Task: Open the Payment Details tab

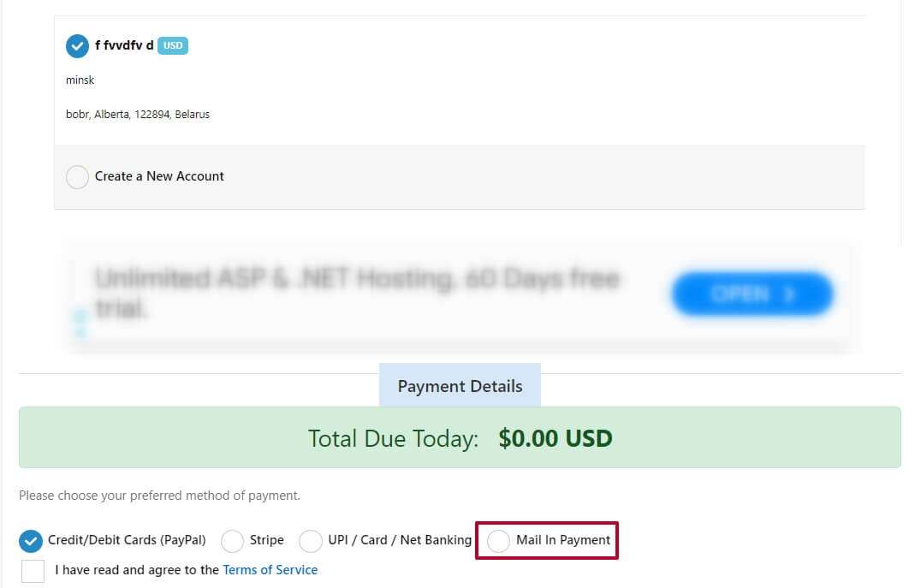Action: click(x=460, y=386)
